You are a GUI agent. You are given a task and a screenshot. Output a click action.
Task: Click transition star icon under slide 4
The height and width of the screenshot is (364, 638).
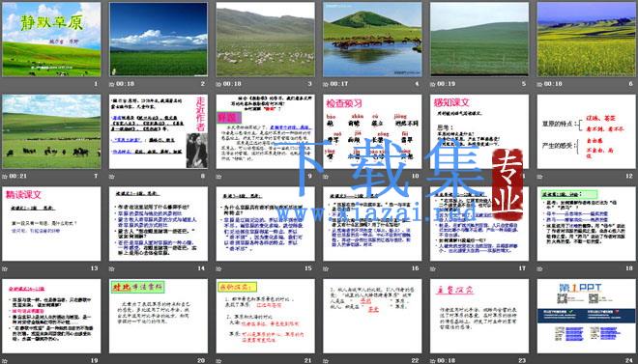(x=326, y=84)
